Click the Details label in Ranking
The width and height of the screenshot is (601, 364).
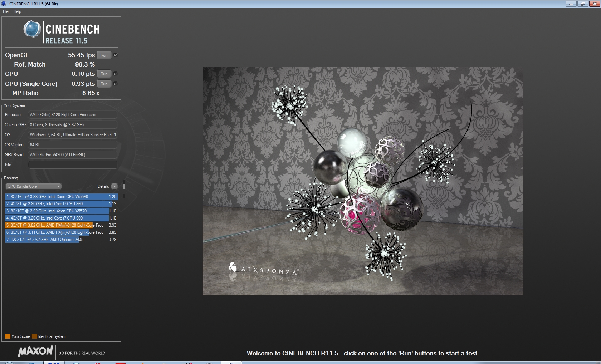point(103,186)
